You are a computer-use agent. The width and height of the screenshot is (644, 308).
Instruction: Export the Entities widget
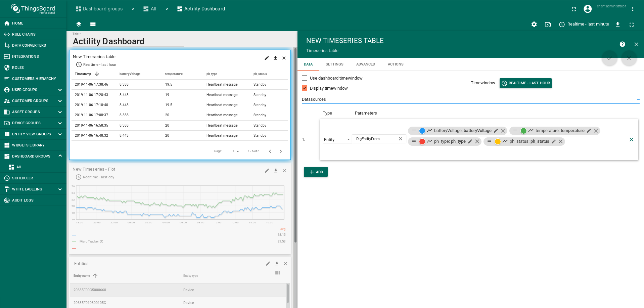pos(277,264)
